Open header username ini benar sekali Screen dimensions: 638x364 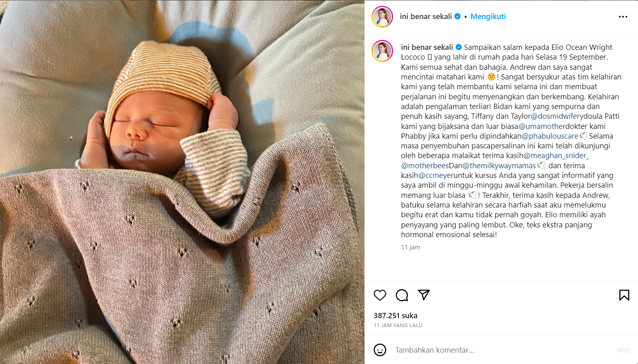pyautogui.click(x=426, y=17)
